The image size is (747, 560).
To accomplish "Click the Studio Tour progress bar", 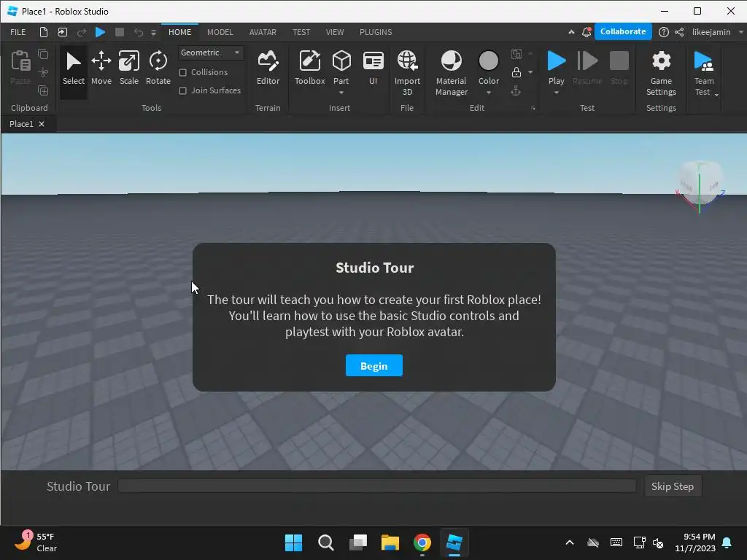I will 377,486.
